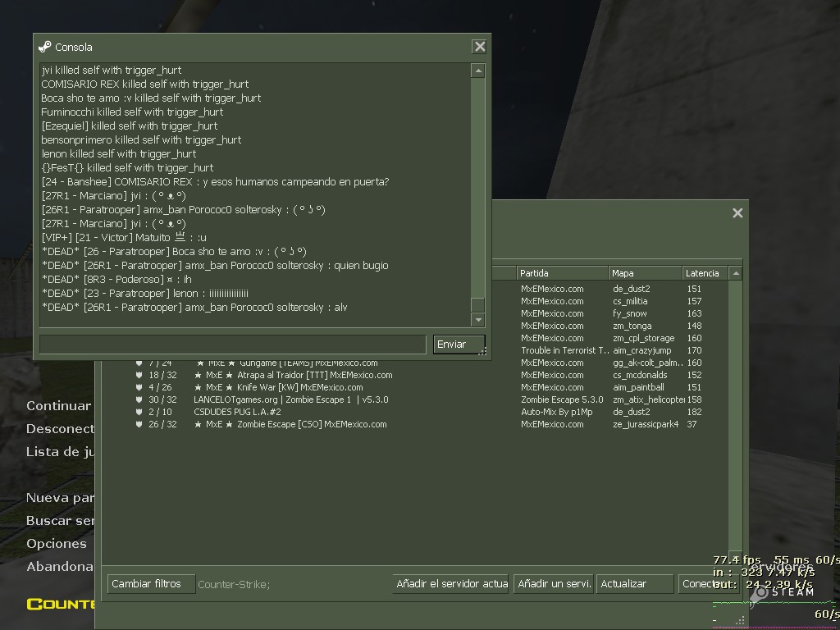Select Desconectar in the main menu
The image size is (840, 630).
click(61, 429)
